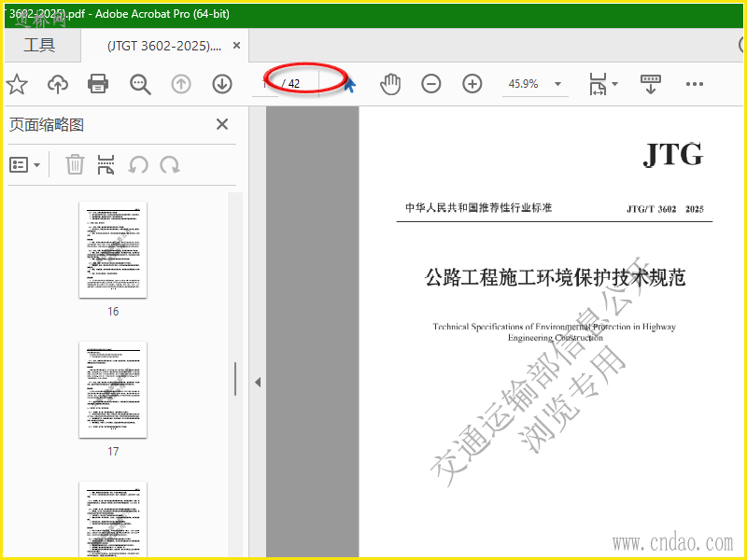Go to the previous page arrow
This screenshot has width=747, height=560.
click(181, 84)
